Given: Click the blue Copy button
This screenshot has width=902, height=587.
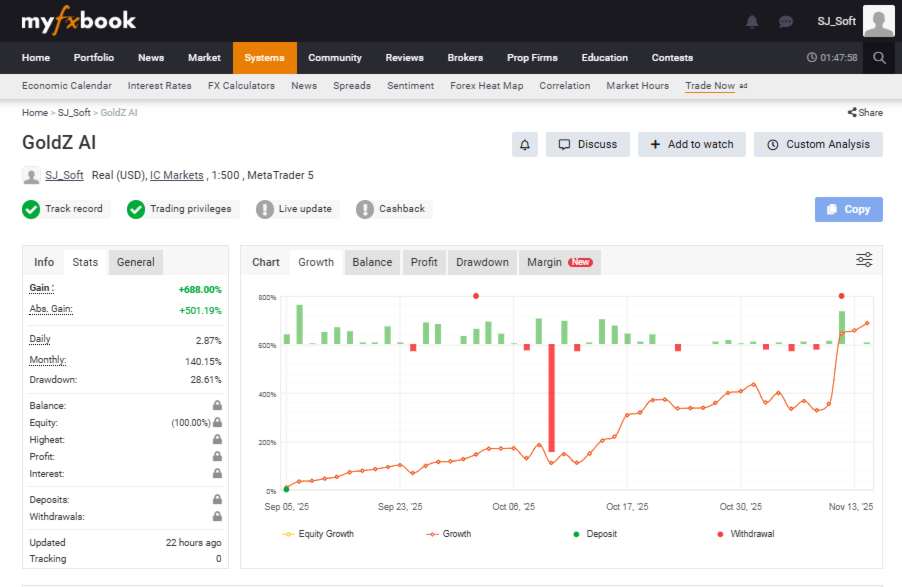Looking at the screenshot, I should [849, 209].
